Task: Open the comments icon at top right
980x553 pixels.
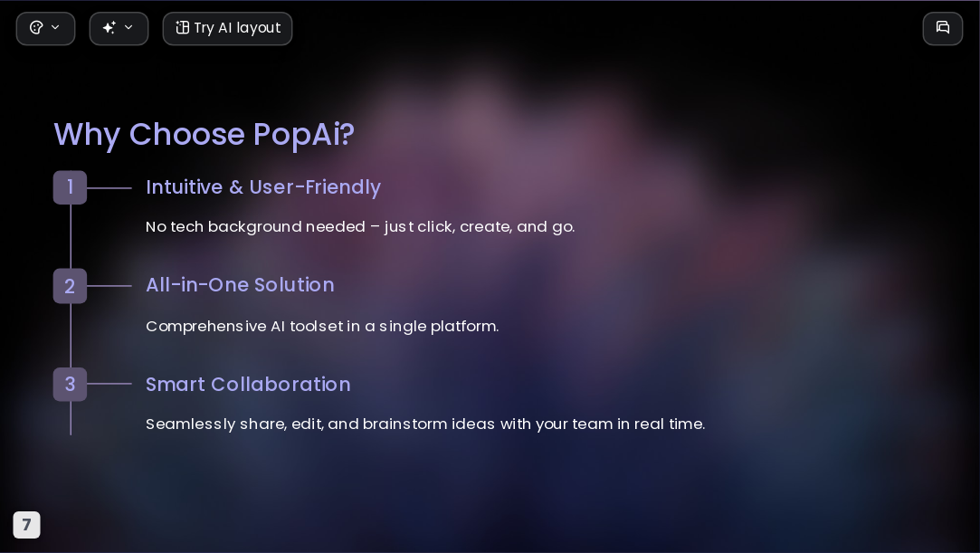Action: click(x=943, y=28)
